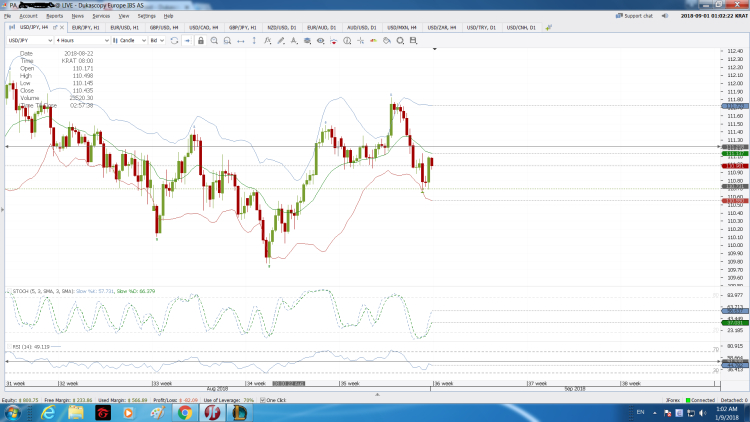Open the Services menu
Screen dimensions: 750x422
point(101,16)
